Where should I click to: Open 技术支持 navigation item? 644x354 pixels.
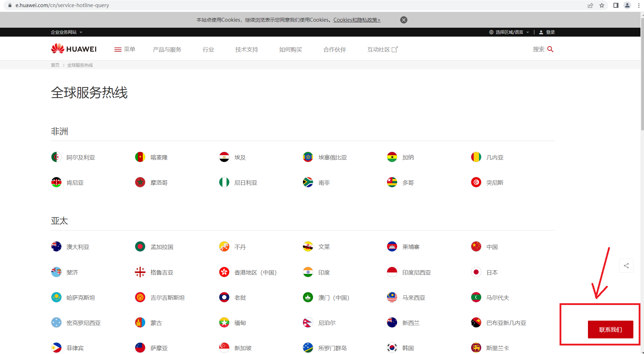(x=247, y=49)
